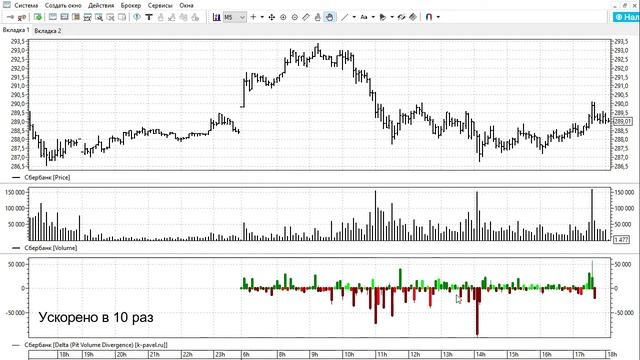Select the four-arrow move tool

tap(271, 17)
